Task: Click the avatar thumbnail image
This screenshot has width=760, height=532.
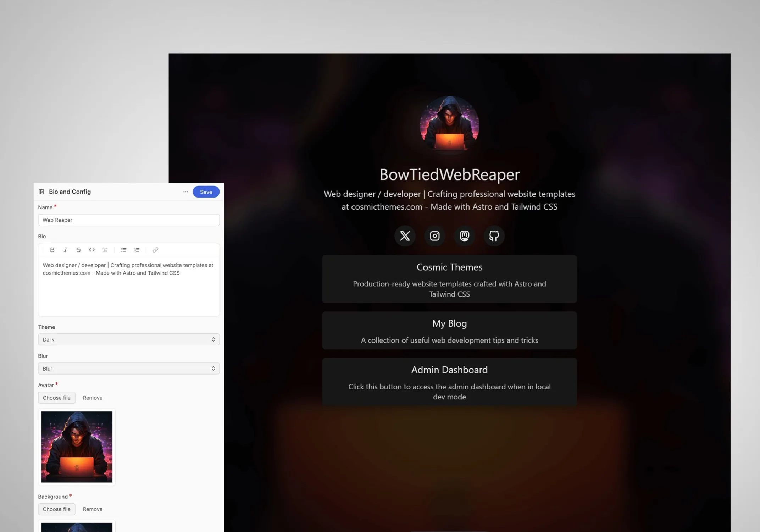Action: [76, 446]
